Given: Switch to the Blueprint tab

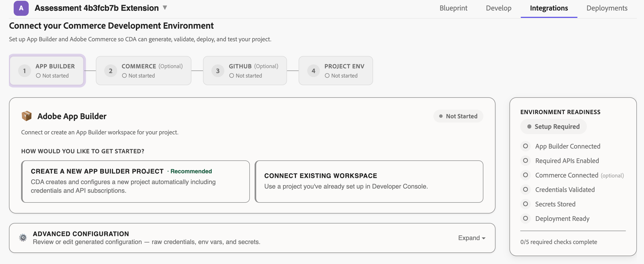Looking at the screenshot, I should coord(453,8).
